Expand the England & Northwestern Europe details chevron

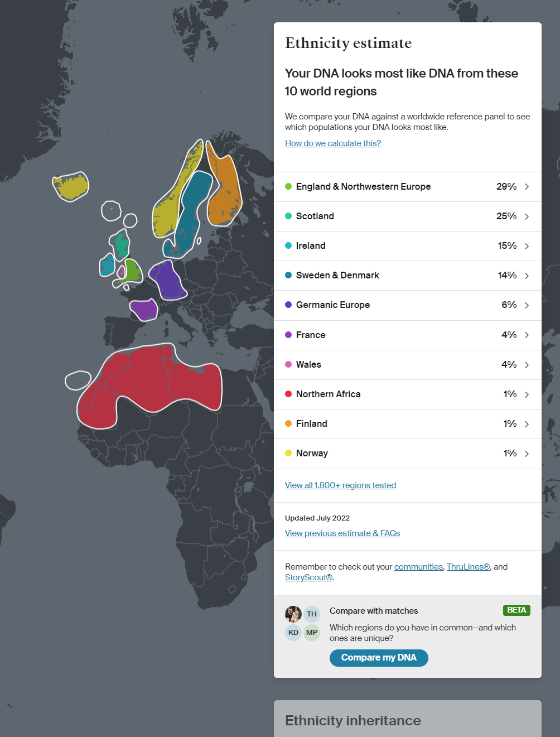click(x=527, y=186)
